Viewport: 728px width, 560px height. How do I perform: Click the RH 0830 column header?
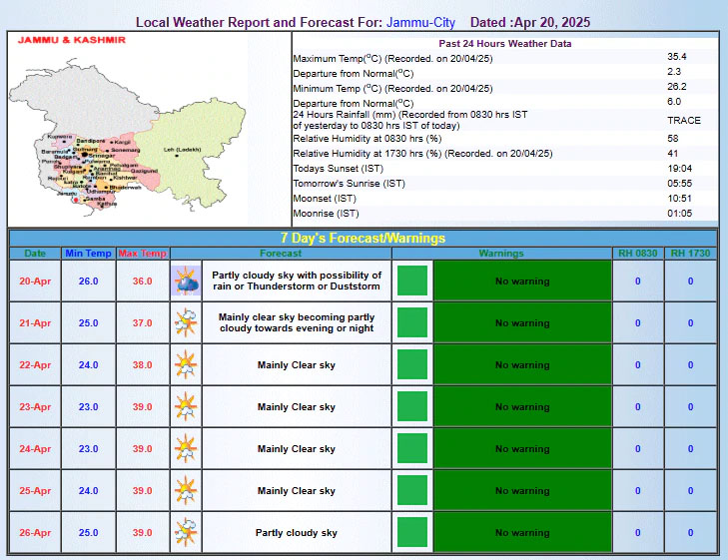pos(637,254)
